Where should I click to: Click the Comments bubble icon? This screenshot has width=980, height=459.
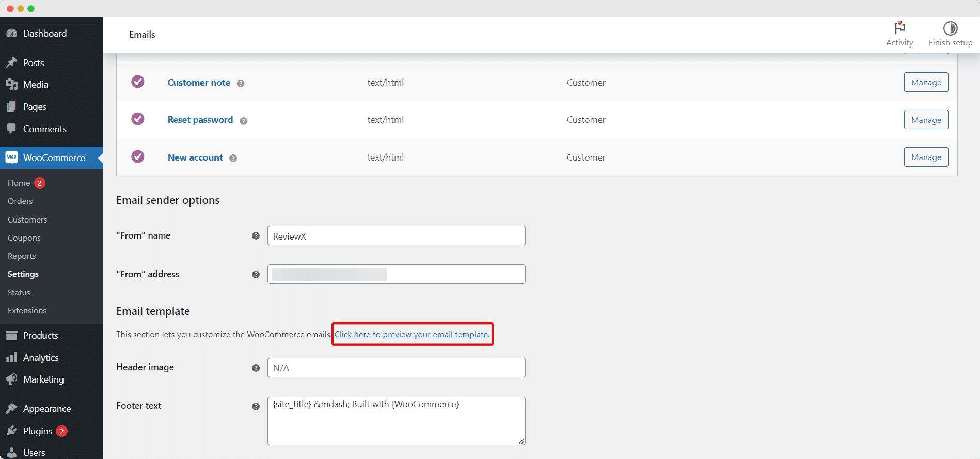coord(11,129)
